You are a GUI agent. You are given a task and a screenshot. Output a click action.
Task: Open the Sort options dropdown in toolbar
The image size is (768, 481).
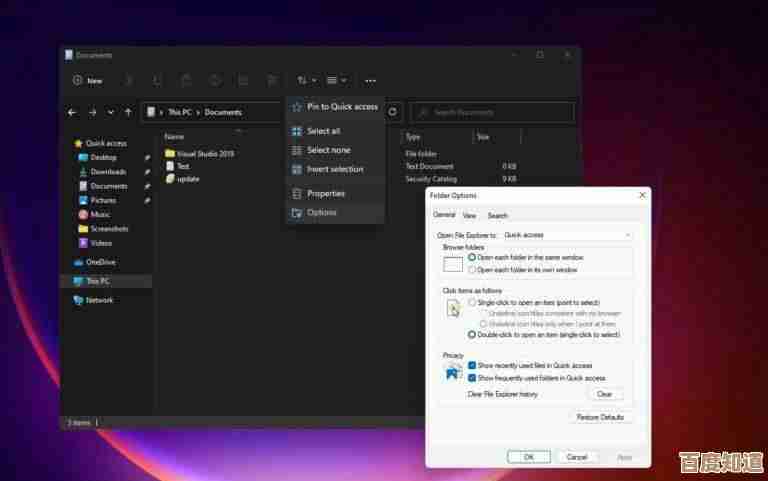[x=306, y=80]
